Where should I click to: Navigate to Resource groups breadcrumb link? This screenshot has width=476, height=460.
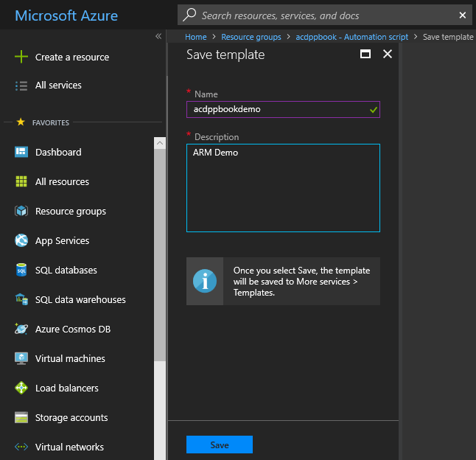click(x=251, y=36)
